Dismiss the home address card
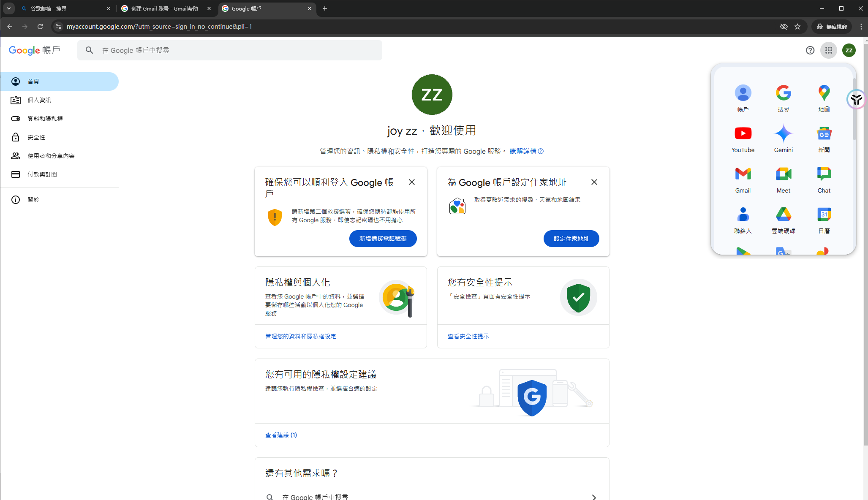This screenshot has width=868, height=500. coord(594,182)
